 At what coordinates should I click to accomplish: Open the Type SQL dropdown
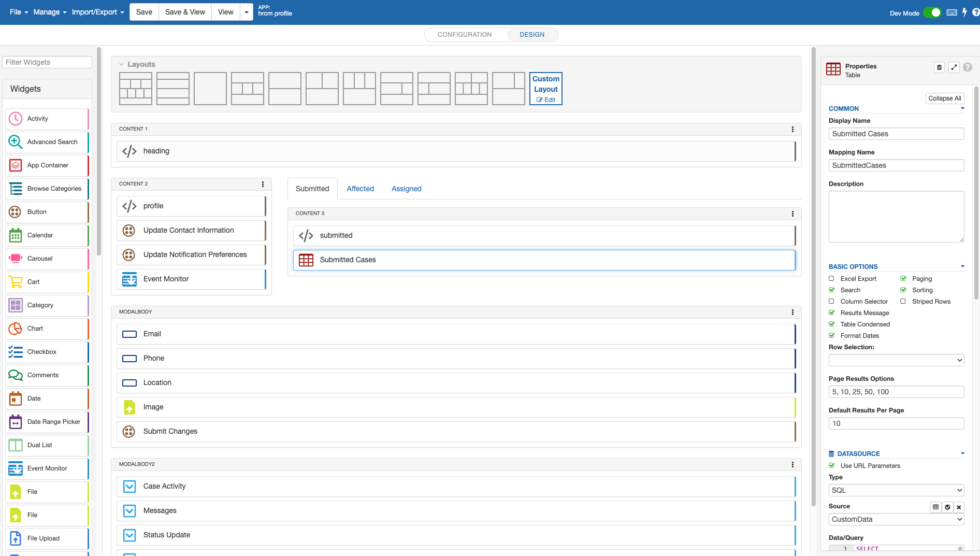point(896,490)
